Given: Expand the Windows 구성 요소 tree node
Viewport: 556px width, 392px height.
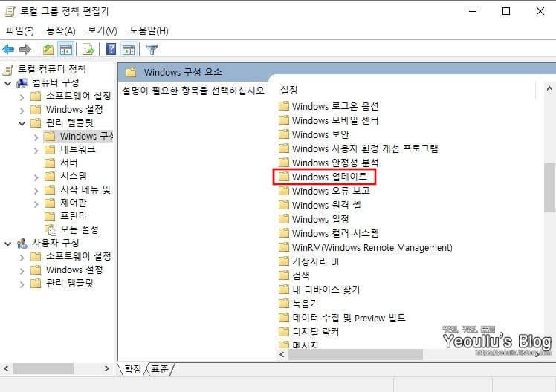Looking at the screenshot, I should point(36,137).
